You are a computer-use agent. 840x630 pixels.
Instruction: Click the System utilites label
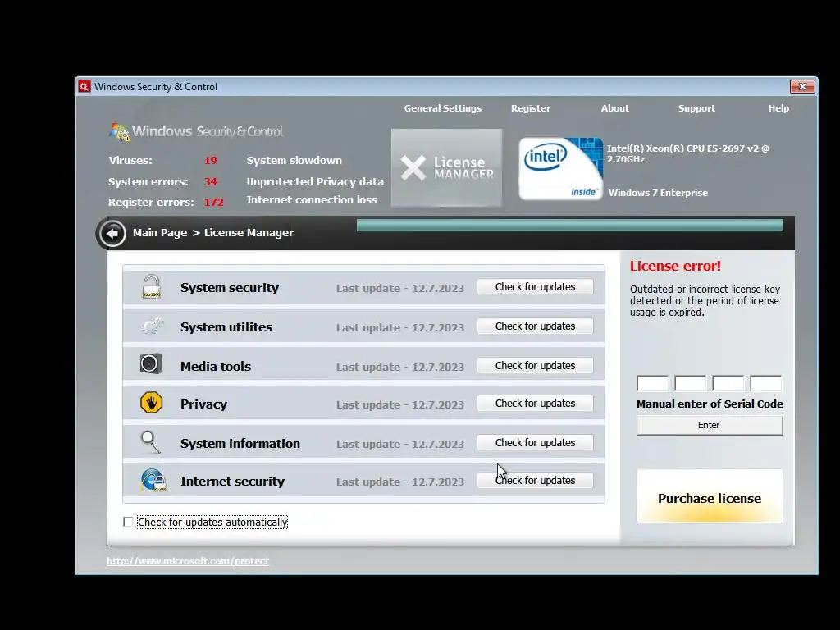[x=226, y=326]
